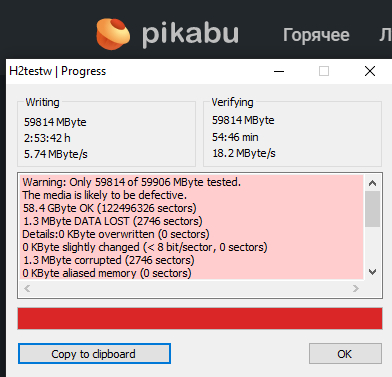Click the vertical scrollbar thumb

372,209
